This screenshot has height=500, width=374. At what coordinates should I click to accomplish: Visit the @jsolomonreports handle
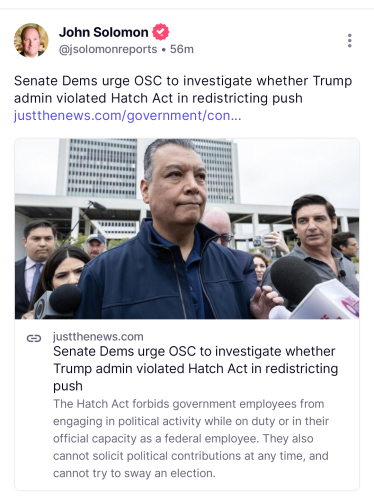[108, 49]
